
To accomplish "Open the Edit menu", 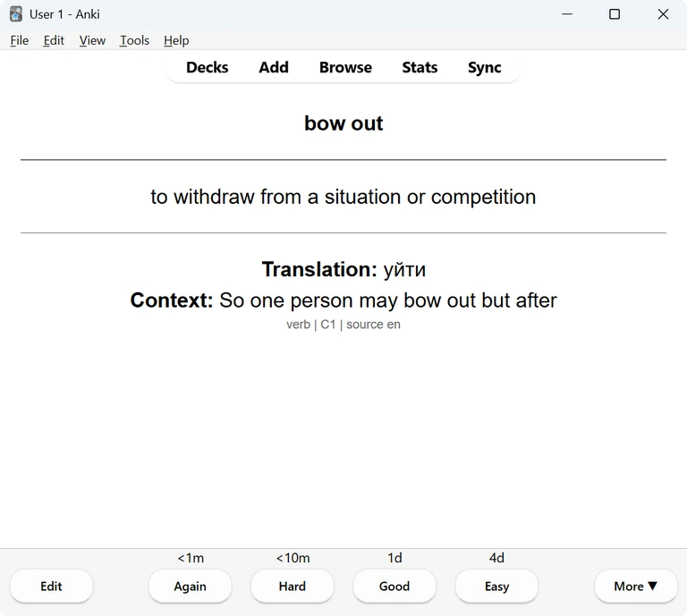I will [x=54, y=40].
